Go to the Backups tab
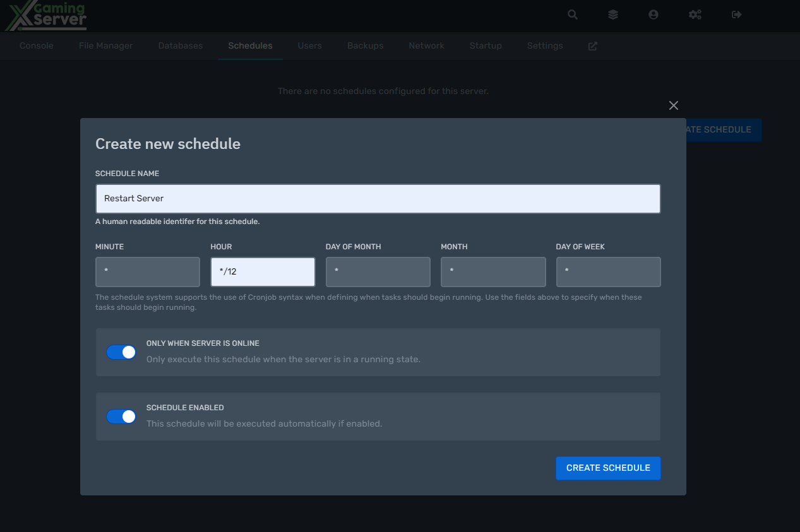This screenshot has width=800, height=532. click(366, 46)
